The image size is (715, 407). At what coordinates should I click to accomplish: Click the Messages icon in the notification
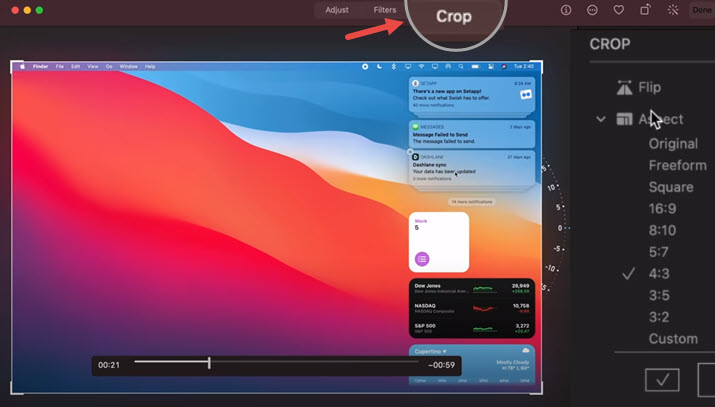pyautogui.click(x=415, y=127)
